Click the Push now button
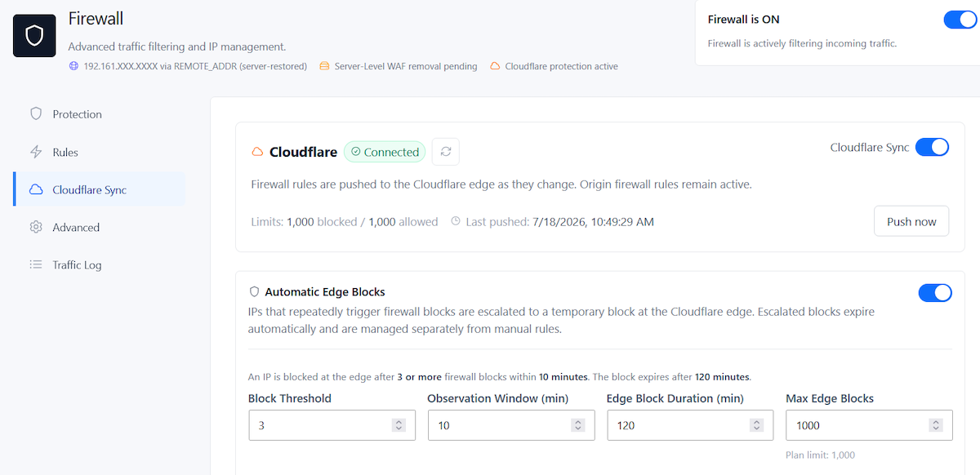The width and height of the screenshot is (980, 475). point(911,221)
